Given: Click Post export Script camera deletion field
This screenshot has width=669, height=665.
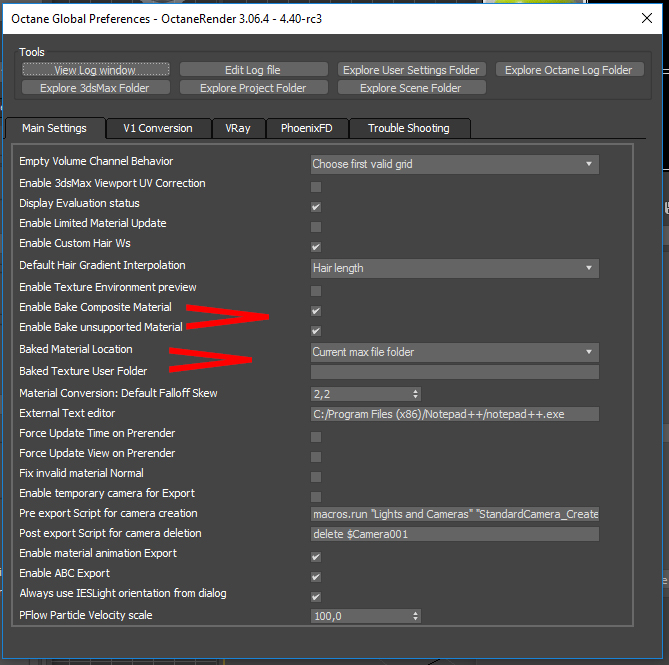Looking at the screenshot, I should click(x=454, y=534).
